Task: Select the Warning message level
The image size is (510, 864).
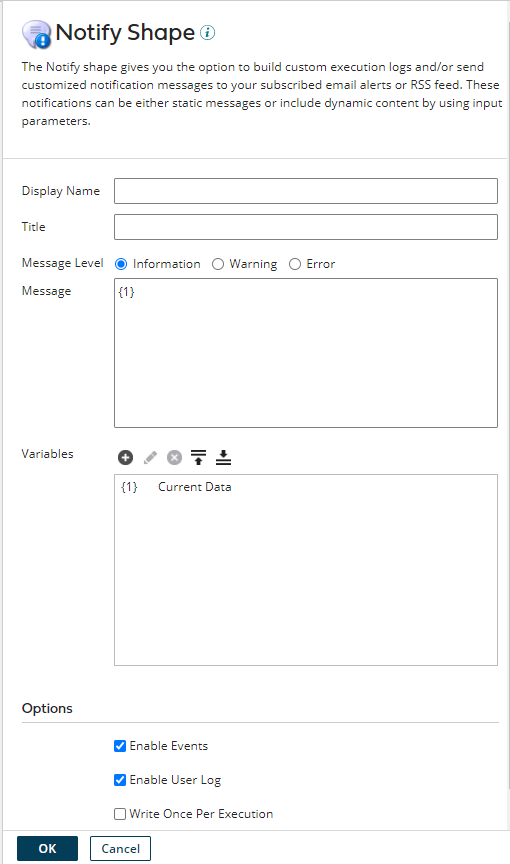Action: point(218,264)
